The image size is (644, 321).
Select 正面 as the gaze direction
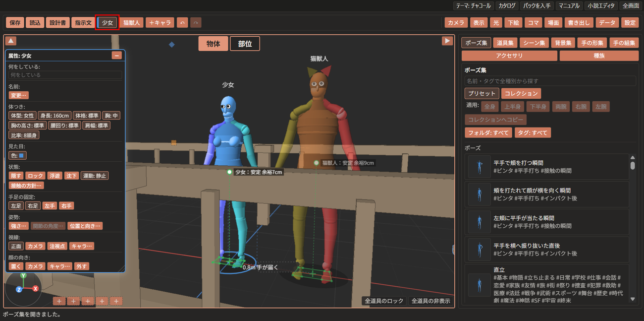point(16,246)
